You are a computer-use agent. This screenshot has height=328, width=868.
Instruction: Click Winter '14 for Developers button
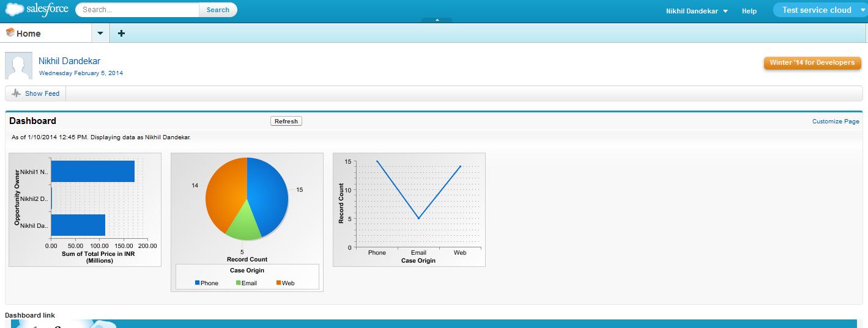[x=812, y=63]
